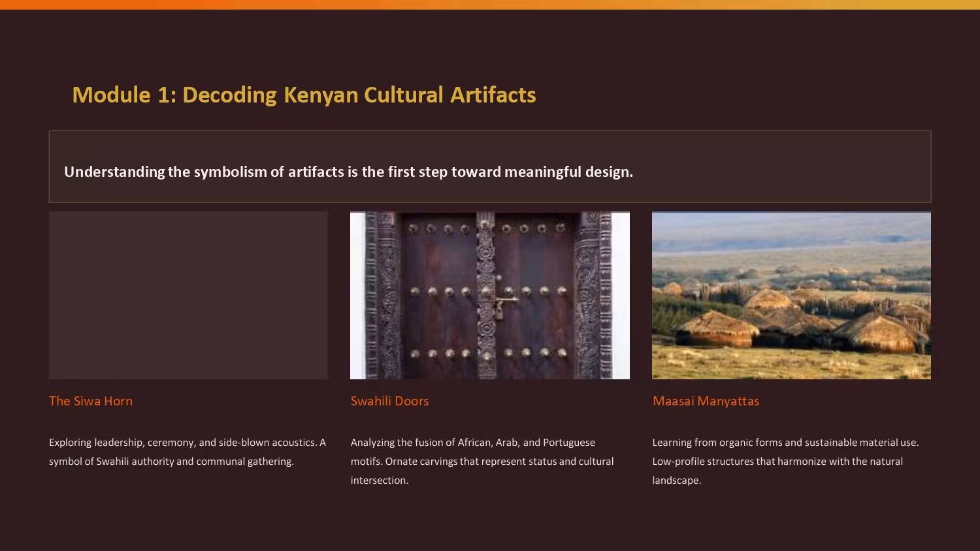Select the Maasai village landscape photo
The height and width of the screenshot is (551, 980).
coord(791,294)
